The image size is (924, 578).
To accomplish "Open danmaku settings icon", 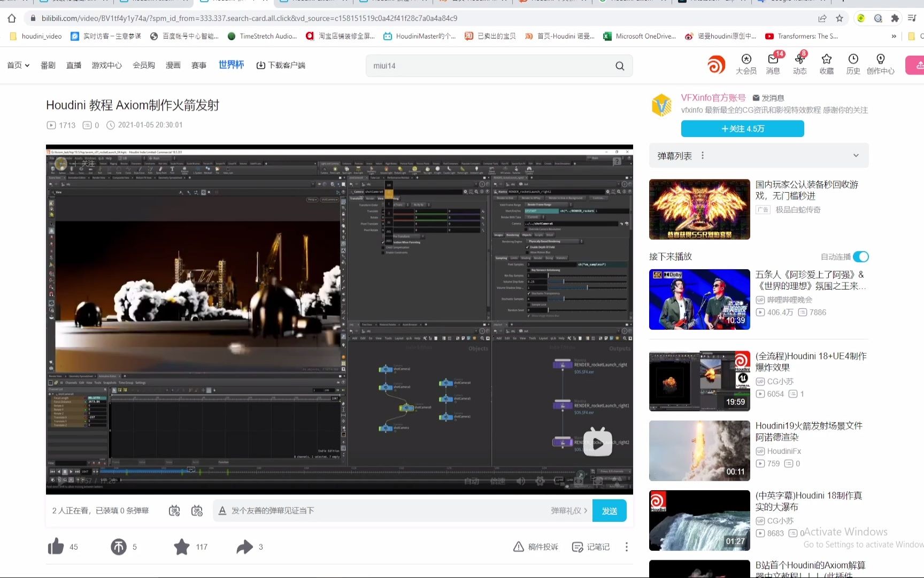I will 197,511.
